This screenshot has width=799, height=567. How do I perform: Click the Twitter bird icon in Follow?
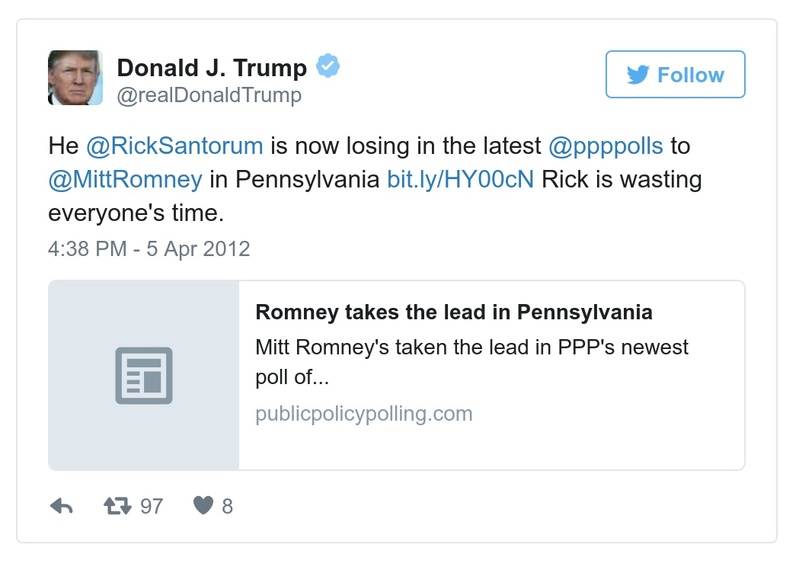click(637, 75)
